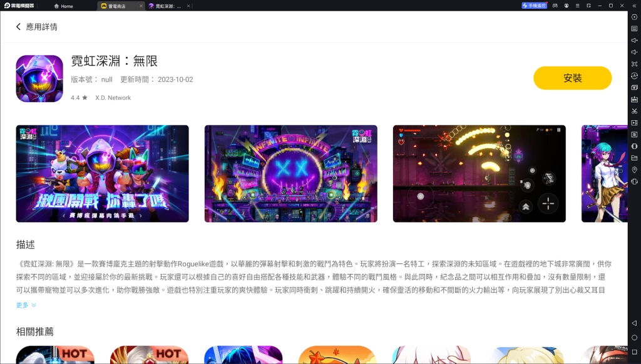This screenshot has height=364, width=641.
Task: Click the scissors screenshot icon
Action: 634,111
